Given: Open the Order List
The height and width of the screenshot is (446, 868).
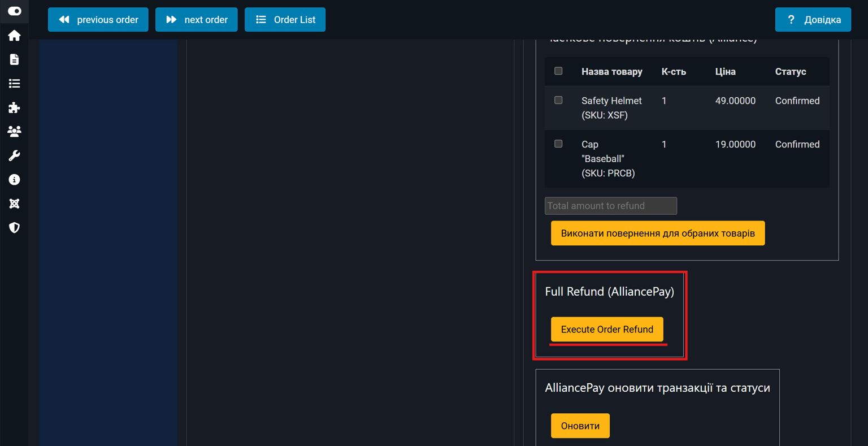Looking at the screenshot, I should click(x=285, y=20).
